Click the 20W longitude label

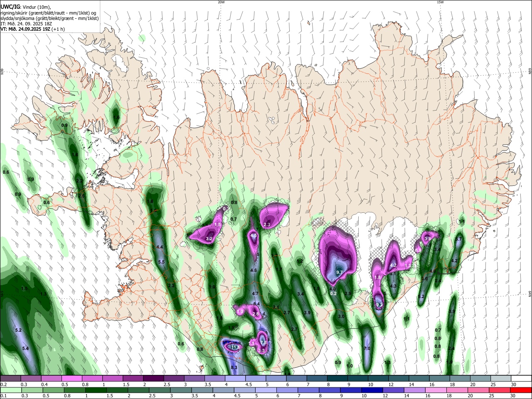click(222, 2)
